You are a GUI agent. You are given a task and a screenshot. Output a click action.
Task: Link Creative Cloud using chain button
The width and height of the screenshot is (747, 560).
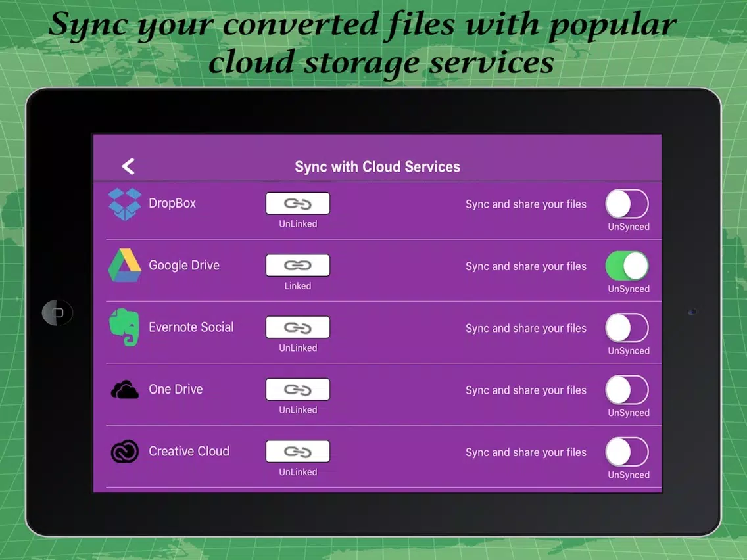click(298, 452)
